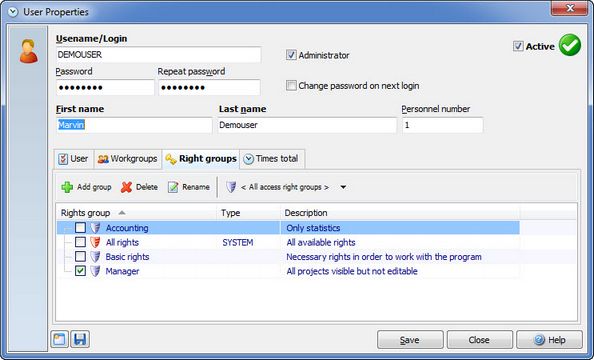Select the Manager row name
594x360 pixels.
122,271
